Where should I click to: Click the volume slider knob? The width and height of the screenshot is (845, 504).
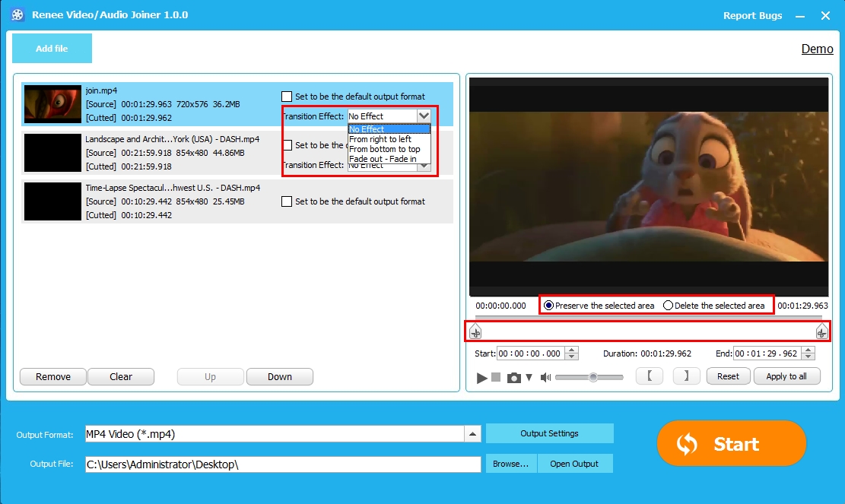pos(592,377)
